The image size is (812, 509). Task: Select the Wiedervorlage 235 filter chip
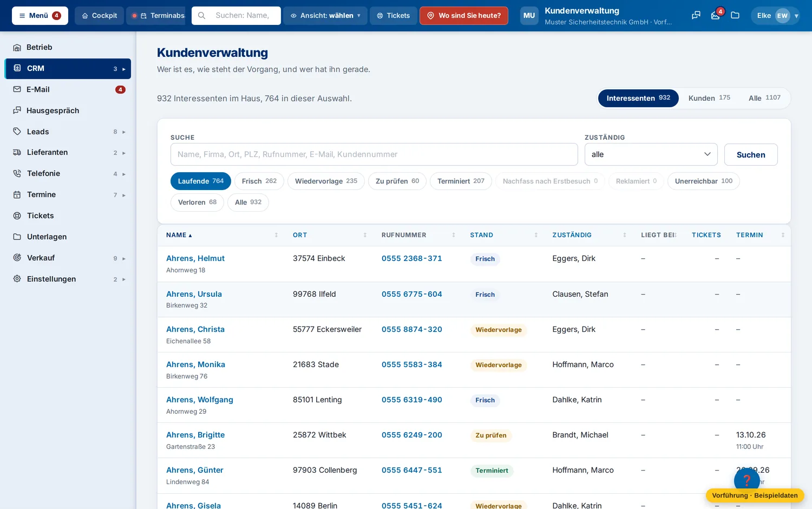coord(326,181)
